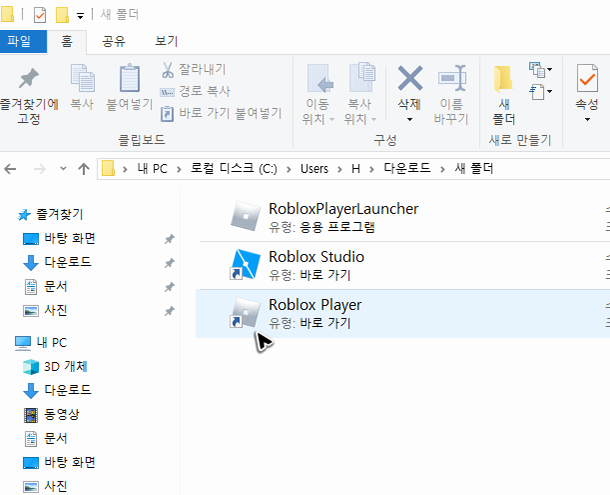
Task: Click 로컬 디스크 (C:) in the address bar
Action: [234, 169]
